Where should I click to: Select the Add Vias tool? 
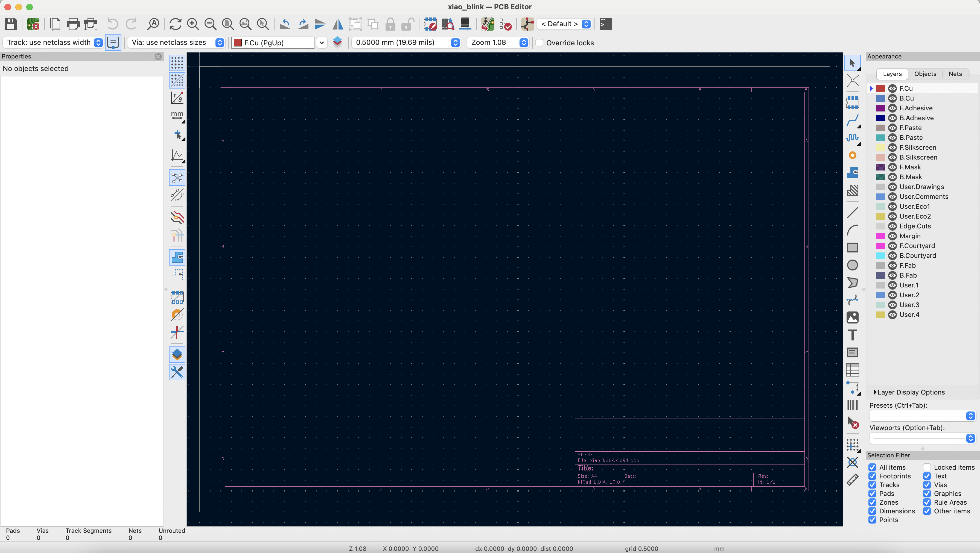tap(853, 155)
